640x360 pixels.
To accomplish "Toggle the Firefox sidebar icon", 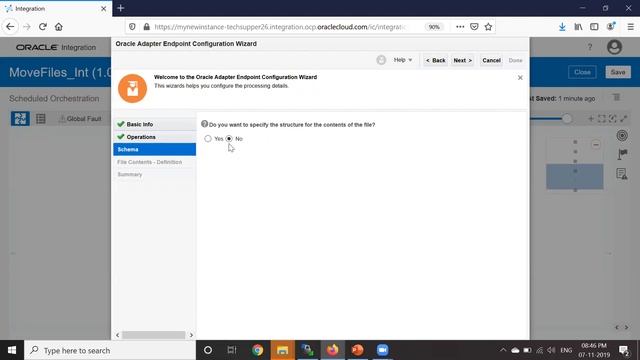I will pos(594,27).
